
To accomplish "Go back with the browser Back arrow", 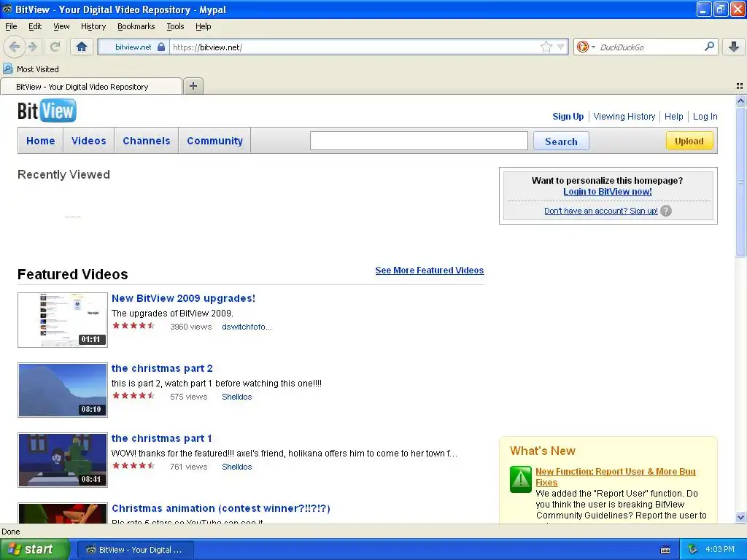I will 15,47.
